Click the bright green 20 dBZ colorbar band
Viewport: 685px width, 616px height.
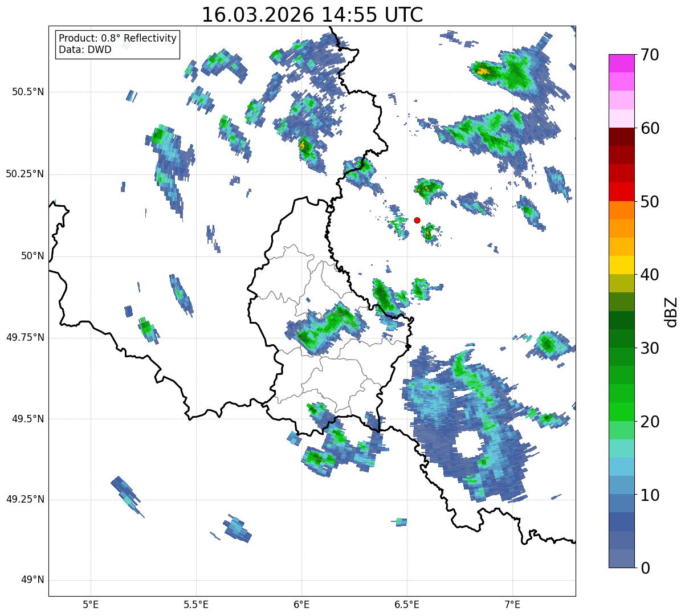tap(622, 411)
